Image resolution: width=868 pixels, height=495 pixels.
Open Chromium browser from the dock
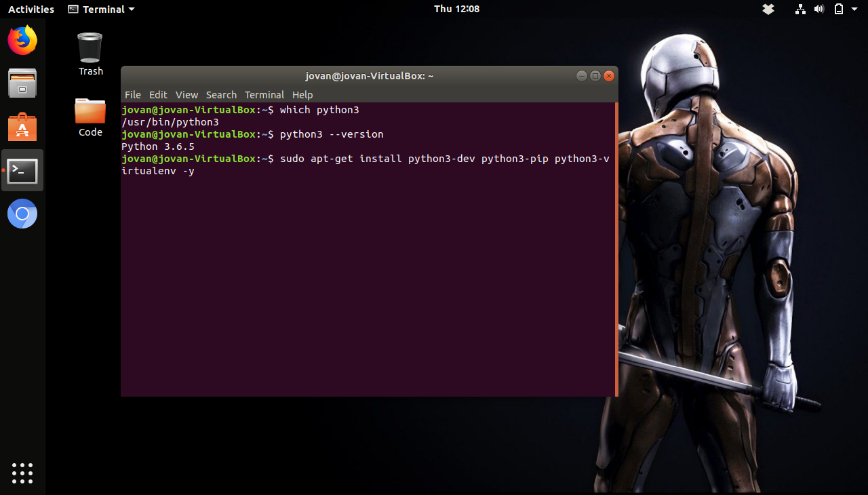(x=22, y=214)
